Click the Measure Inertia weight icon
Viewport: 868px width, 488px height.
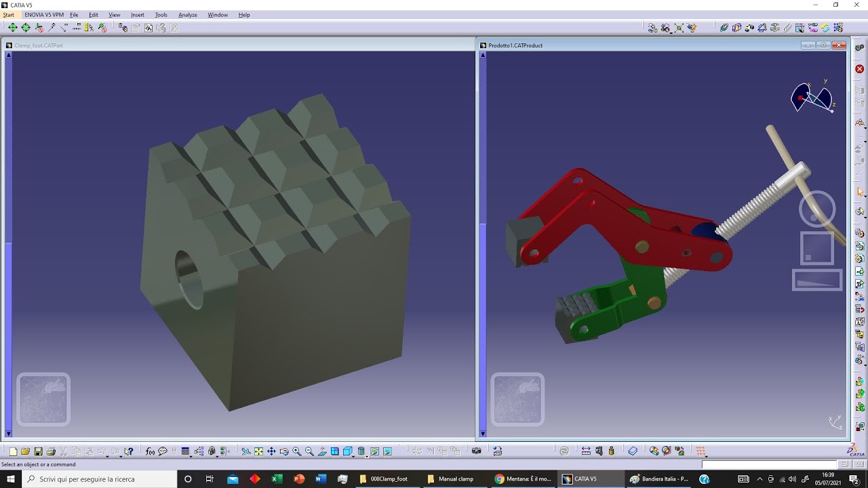[612, 451]
